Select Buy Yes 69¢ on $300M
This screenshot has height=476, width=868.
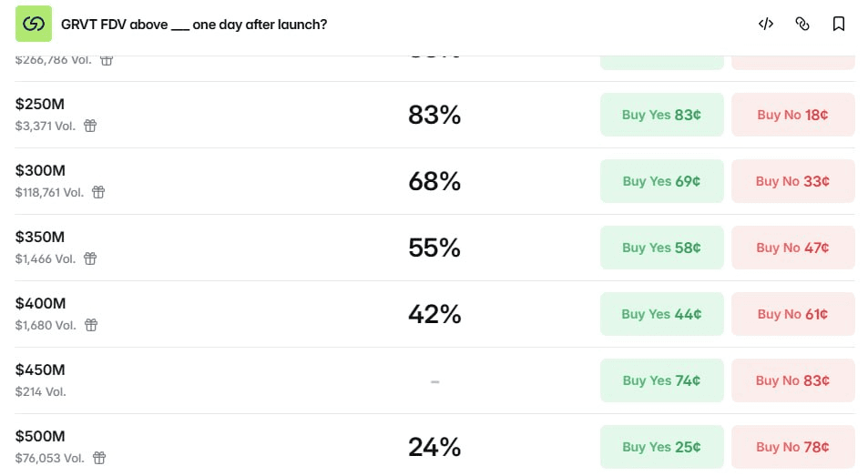click(x=661, y=181)
